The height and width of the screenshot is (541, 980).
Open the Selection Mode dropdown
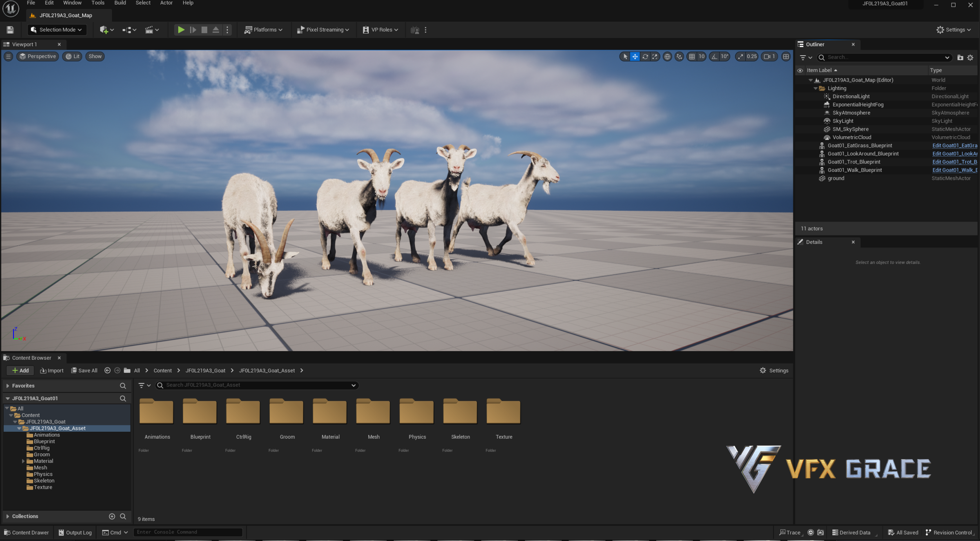click(x=57, y=30)
